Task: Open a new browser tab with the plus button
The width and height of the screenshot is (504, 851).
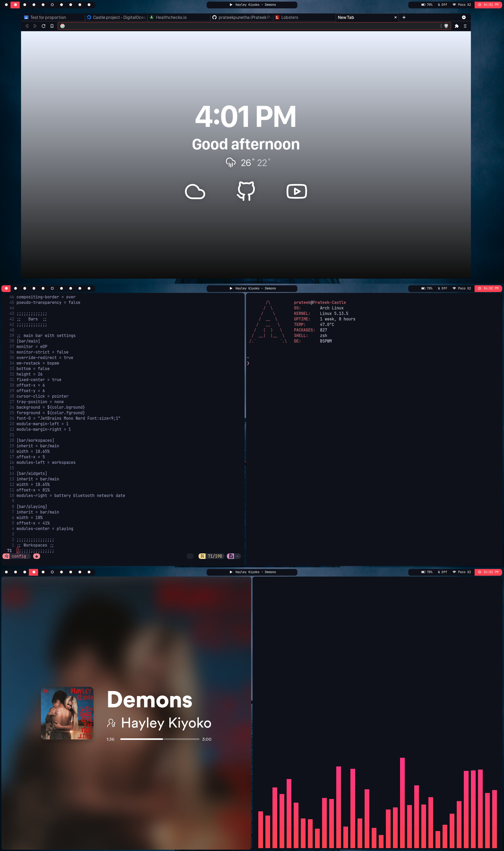Action: (404, 17)
